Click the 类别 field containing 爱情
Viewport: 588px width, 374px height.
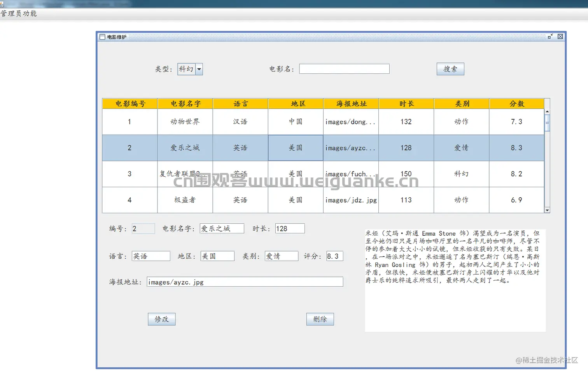tap(282, 256)
